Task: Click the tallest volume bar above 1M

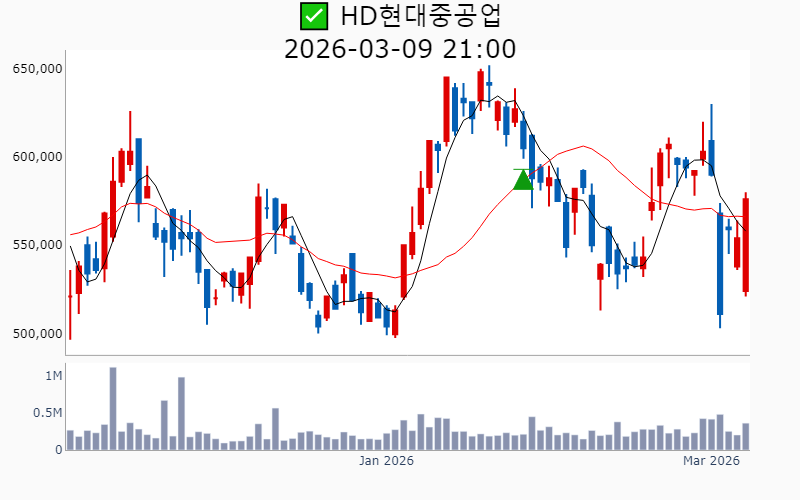Action: [x=113, y=409]
